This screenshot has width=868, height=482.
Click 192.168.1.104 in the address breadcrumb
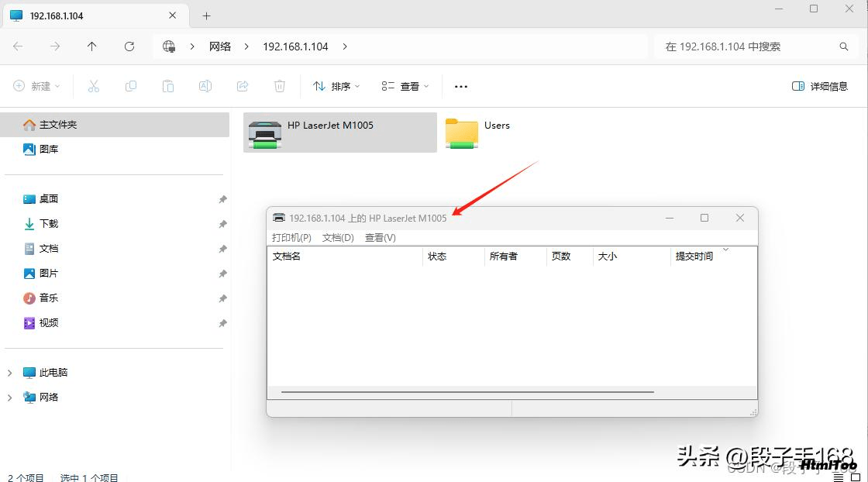point(295,46)
